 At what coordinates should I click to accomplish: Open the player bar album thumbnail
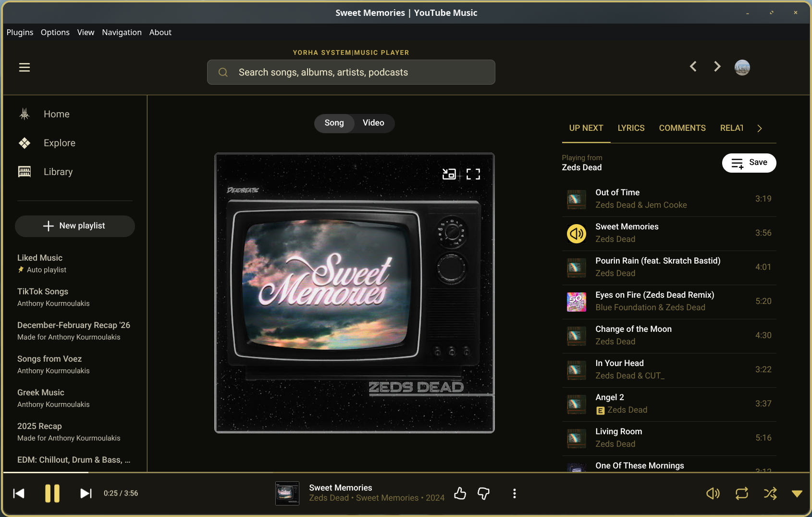(287, 493)
